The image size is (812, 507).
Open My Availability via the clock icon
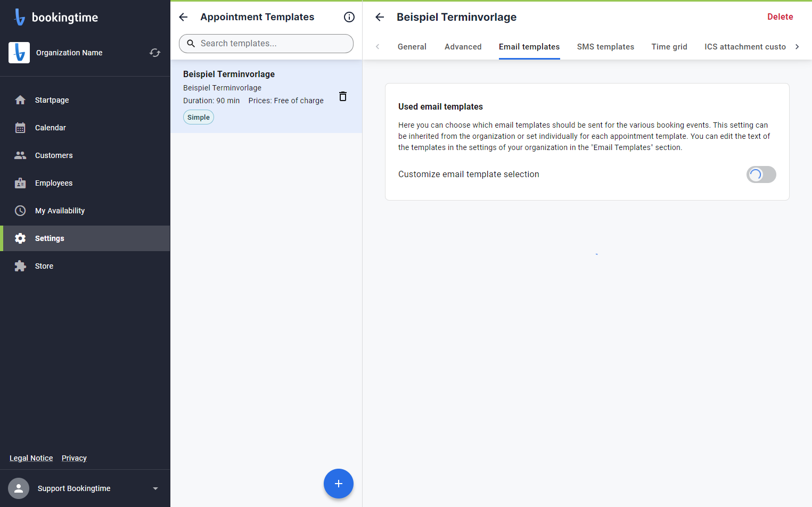pyautogui.click(x=20, y=211)
